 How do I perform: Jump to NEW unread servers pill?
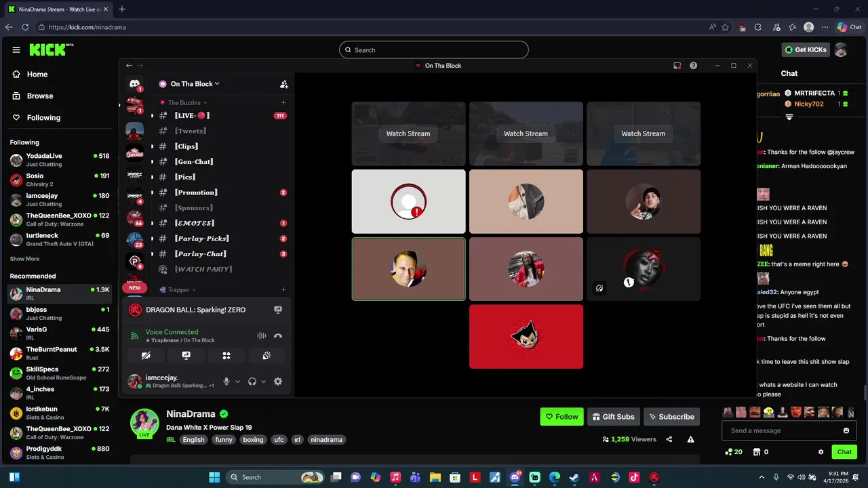(134, 288)
